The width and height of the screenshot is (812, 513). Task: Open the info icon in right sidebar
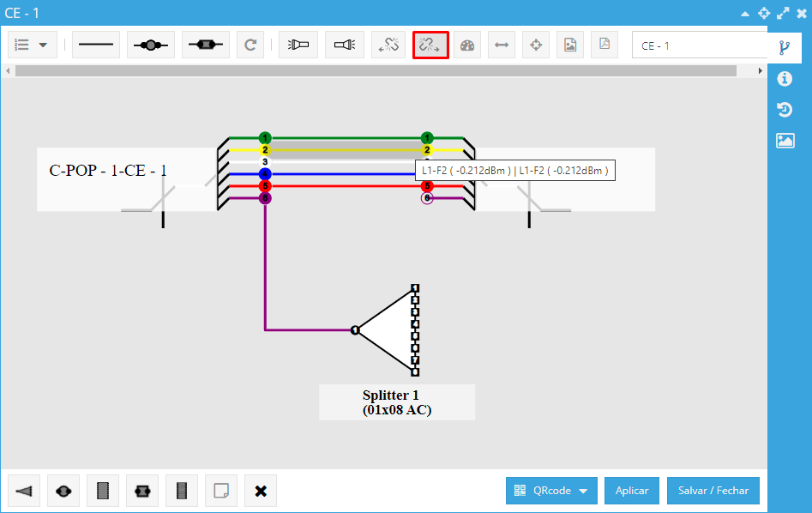pos(785,79)
